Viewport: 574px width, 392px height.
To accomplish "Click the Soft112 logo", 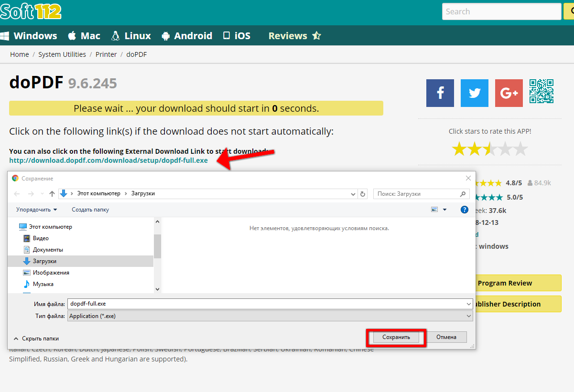I will point(31,11).
